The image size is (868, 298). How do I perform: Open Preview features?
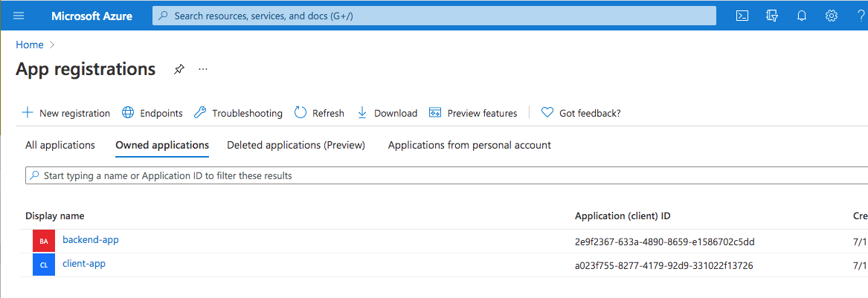tap(473, 113)
